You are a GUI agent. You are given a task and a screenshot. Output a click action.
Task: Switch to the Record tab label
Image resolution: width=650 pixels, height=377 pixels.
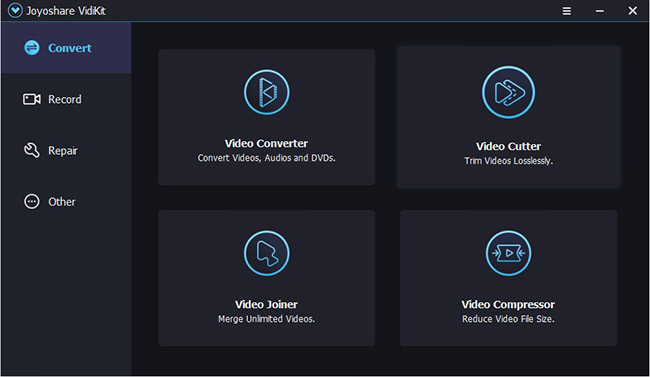(x=65, y=100)
